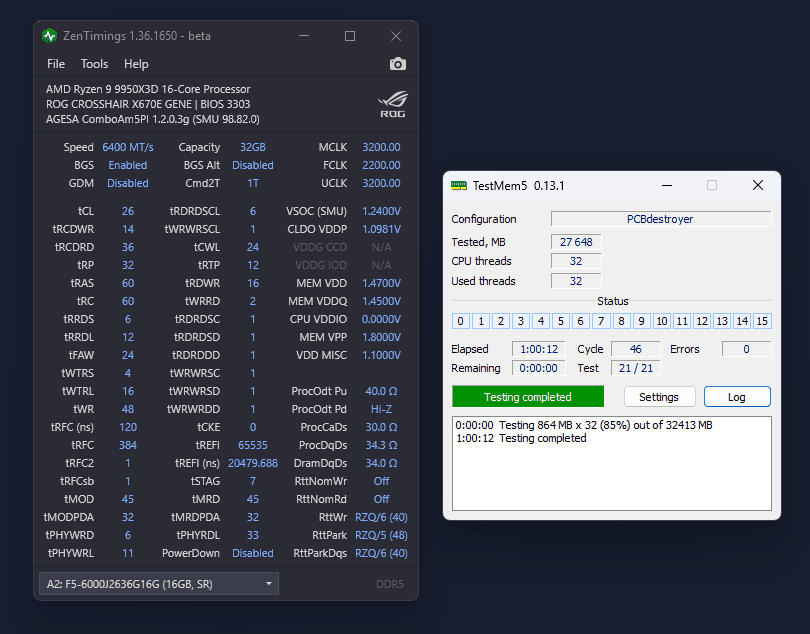This screenshot has width=810, height=634.
Task: Click the BGS Enabled value
Action: pyautogui.click(x=128, y=165)
